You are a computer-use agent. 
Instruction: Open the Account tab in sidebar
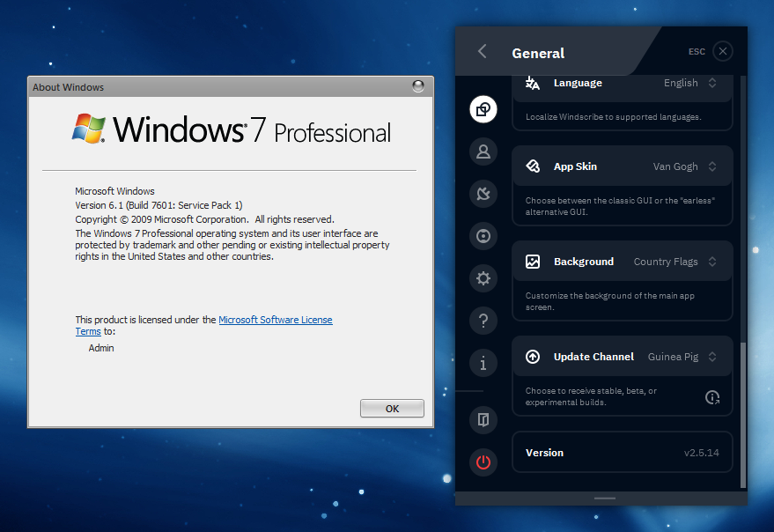click(x=483, y=151)
